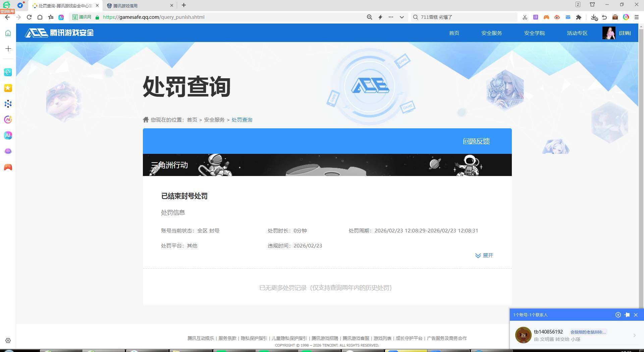Click the sidebar home icon

click(x=8, y=33)
